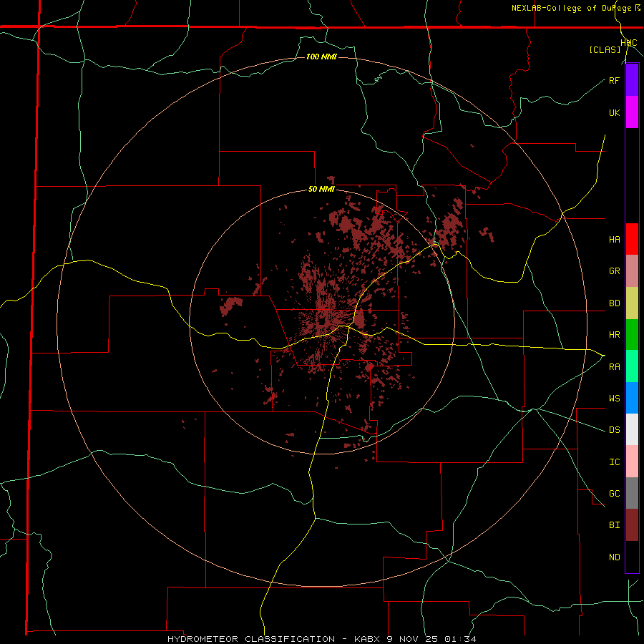Select the IC pink legend swatch
644x644 pixels.
(632, 462)
